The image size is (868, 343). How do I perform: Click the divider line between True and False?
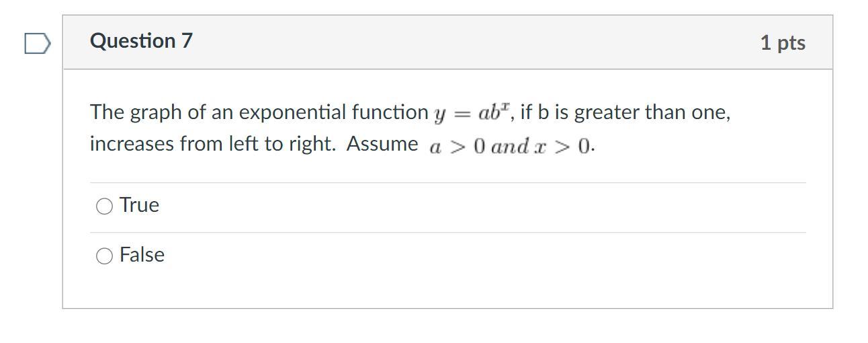pyautogui.click(x=448, y=233)
